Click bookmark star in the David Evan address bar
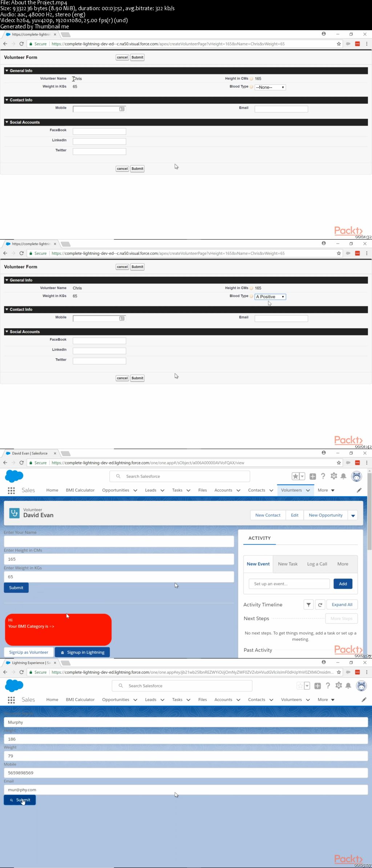 pyautogui.click(x=339, y=463)
